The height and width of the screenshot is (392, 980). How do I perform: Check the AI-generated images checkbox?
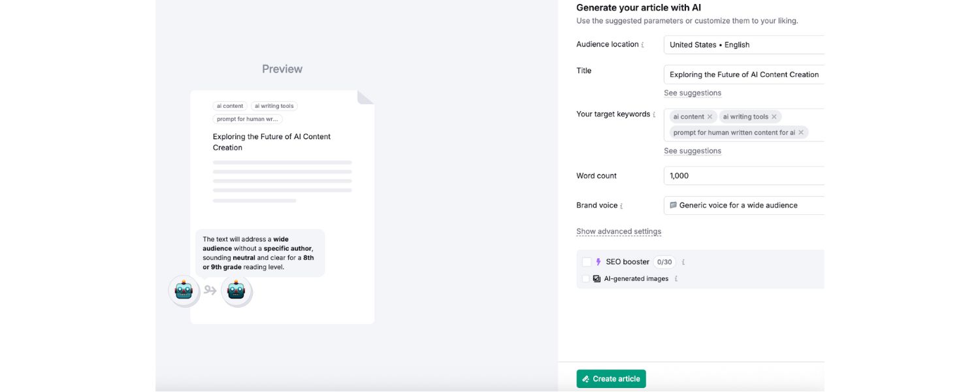point(586,278)
